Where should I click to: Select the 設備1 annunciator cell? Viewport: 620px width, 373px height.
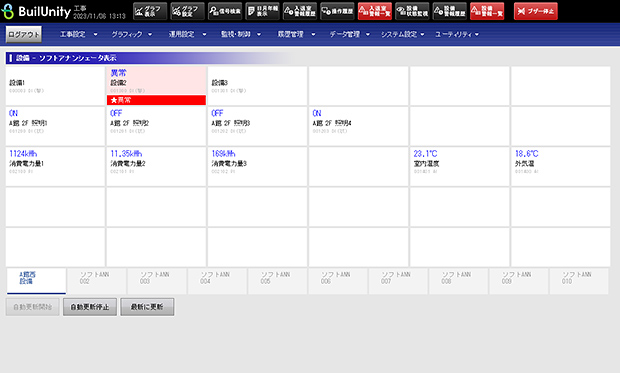pyautogui.click(x=55, y=86)
